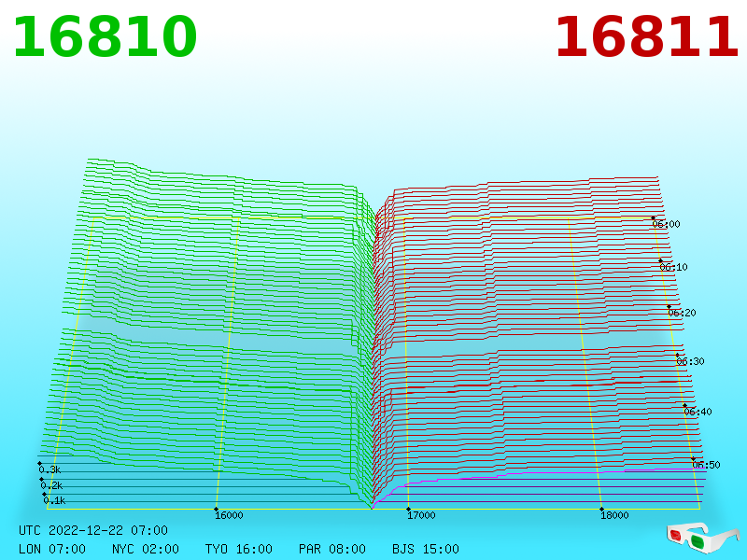Select the 06:10 time axis label

coord(673,267)
